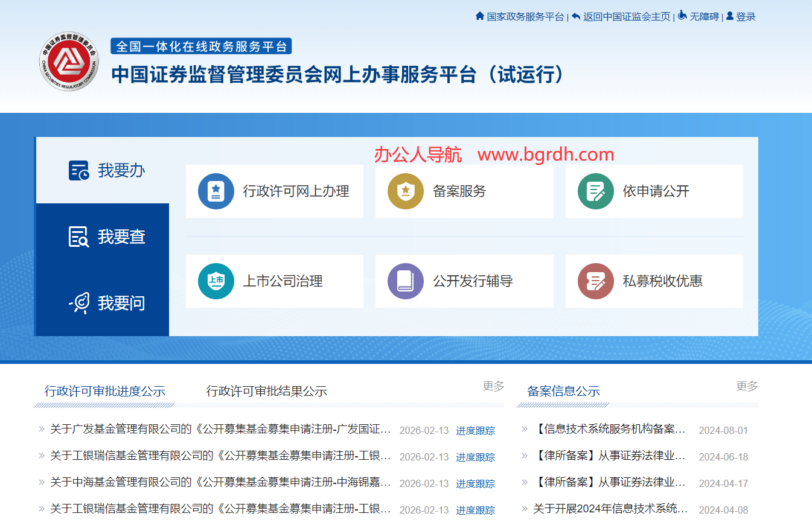Open the 我要办 side tab

[103, 171]
